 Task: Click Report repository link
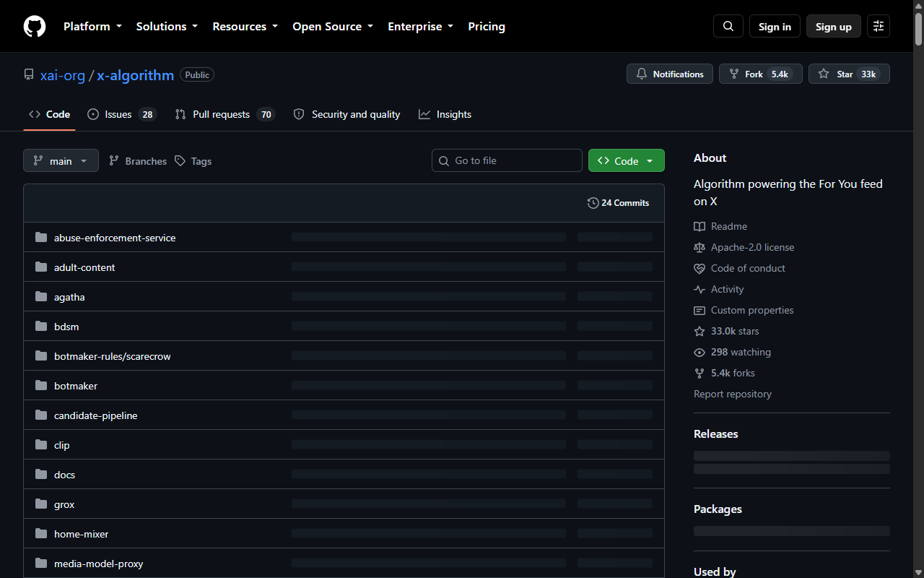point(733,394)
